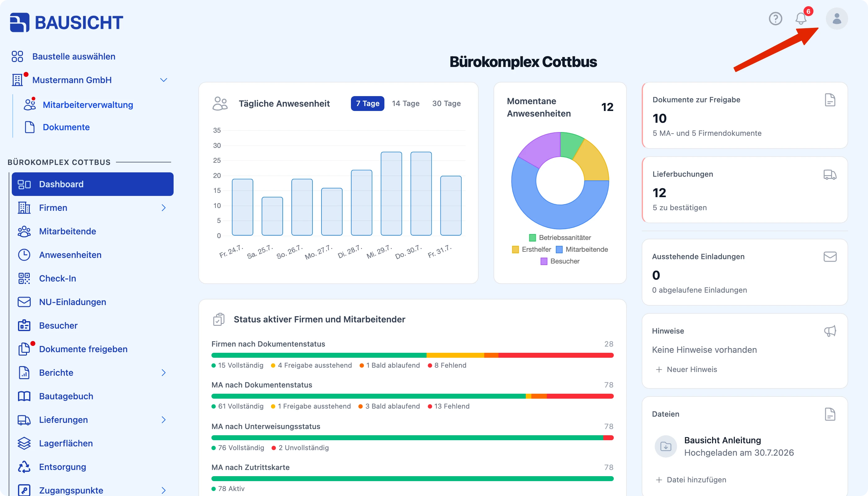Viewport: 868px width, 496px height.
Task: Click Datei hinzufügen button
Action: 691,480
